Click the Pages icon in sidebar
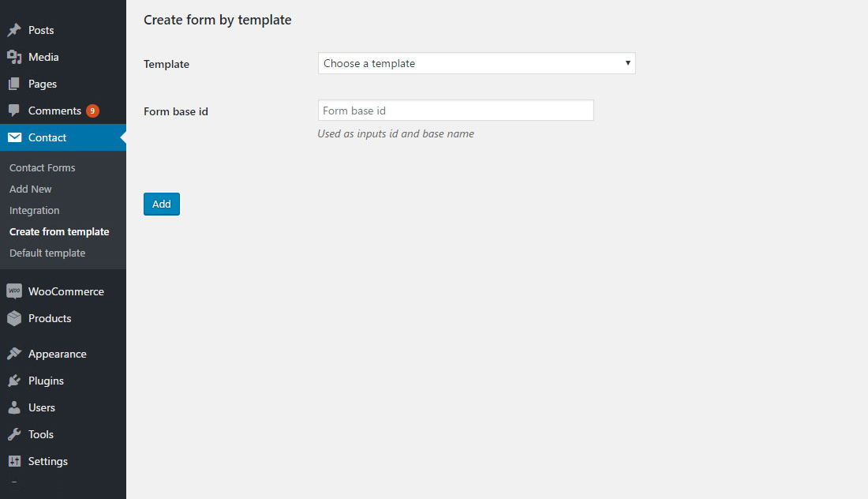 coord(14,84)
